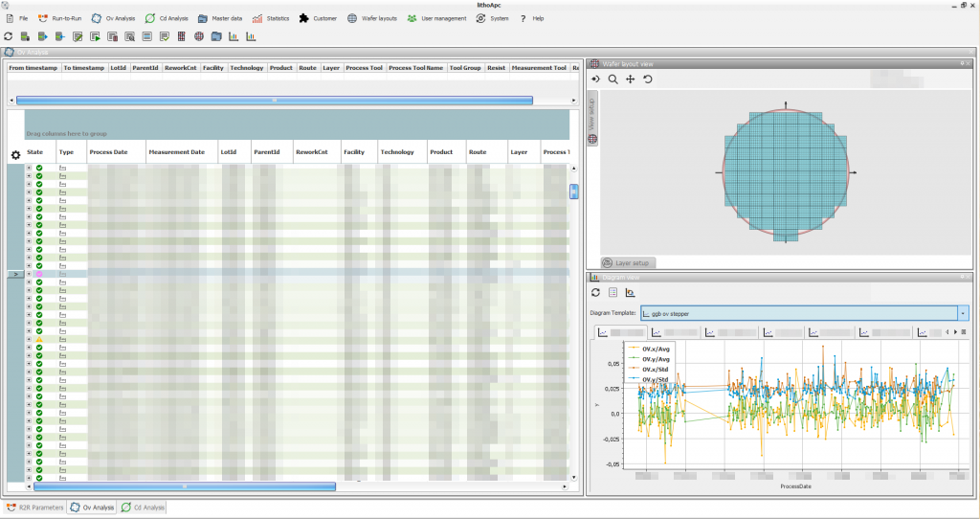Open the Layer setup tab
Image resolution: width=980 pixels, height=519 pixels.
pos(628,262)
